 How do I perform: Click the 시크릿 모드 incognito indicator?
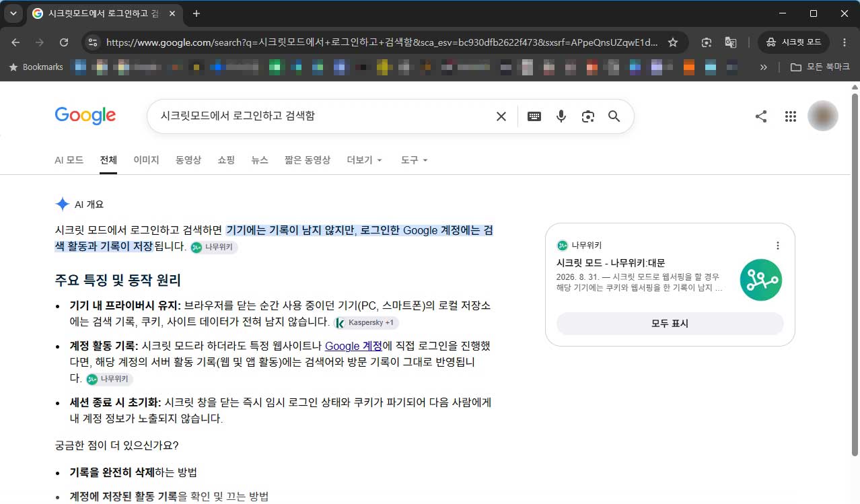(793, 42)
